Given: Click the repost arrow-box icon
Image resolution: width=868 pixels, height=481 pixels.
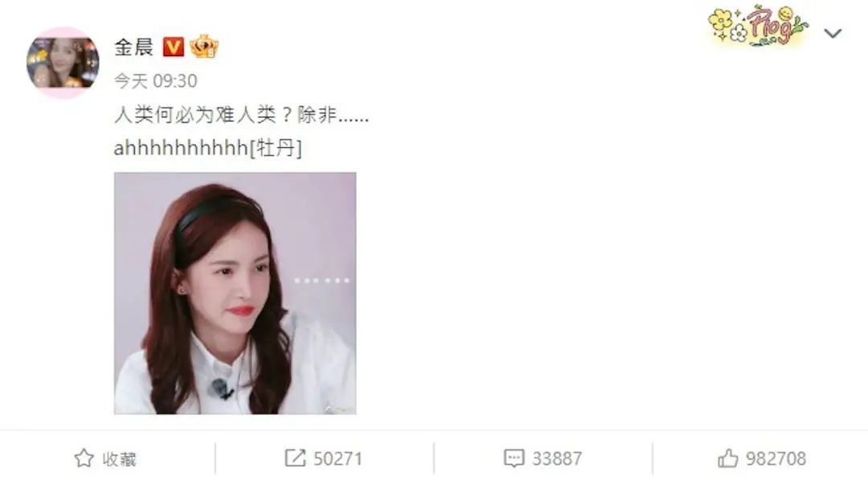Looking at the screenshot, I should 294,458.
